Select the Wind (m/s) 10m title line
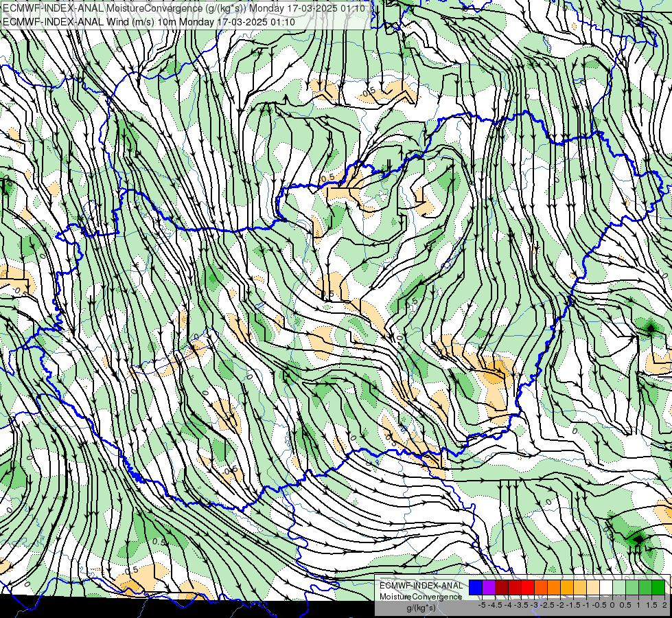 click(149, 21)
